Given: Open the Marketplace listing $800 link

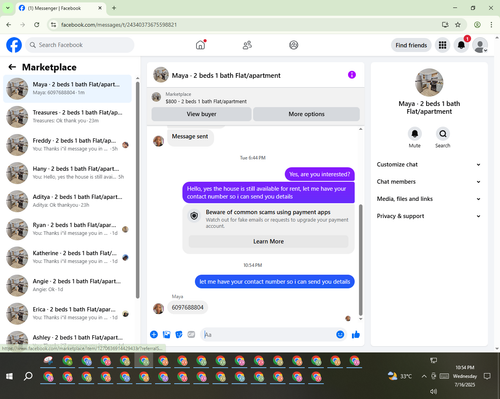Looking at the screenshot, I should point(206,101).
